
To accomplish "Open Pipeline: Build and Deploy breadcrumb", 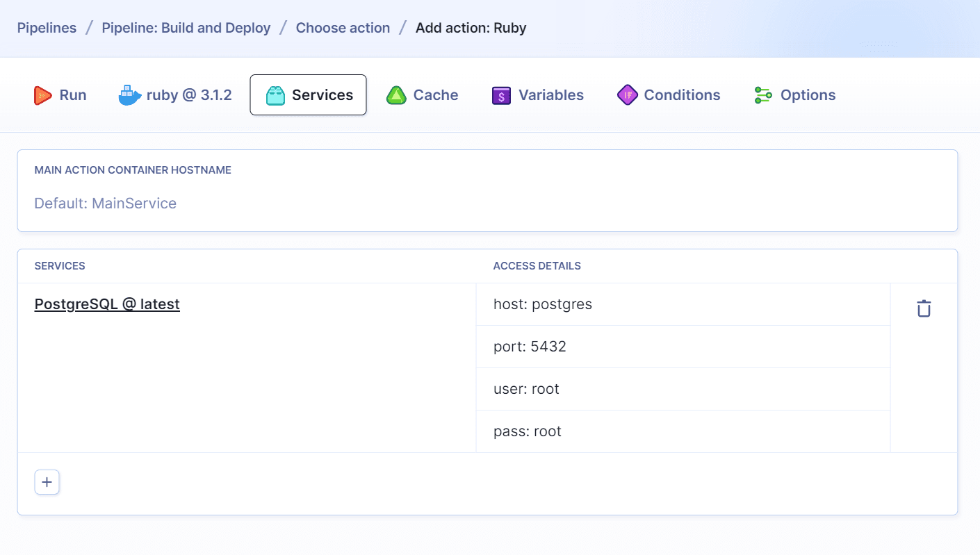I will point(186,28).
